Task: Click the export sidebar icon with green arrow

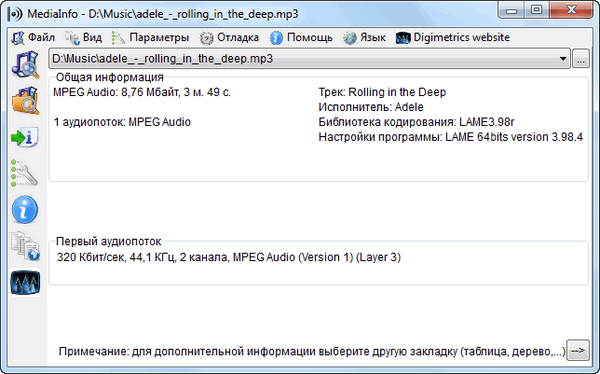Action: click(x=25, y=137)
